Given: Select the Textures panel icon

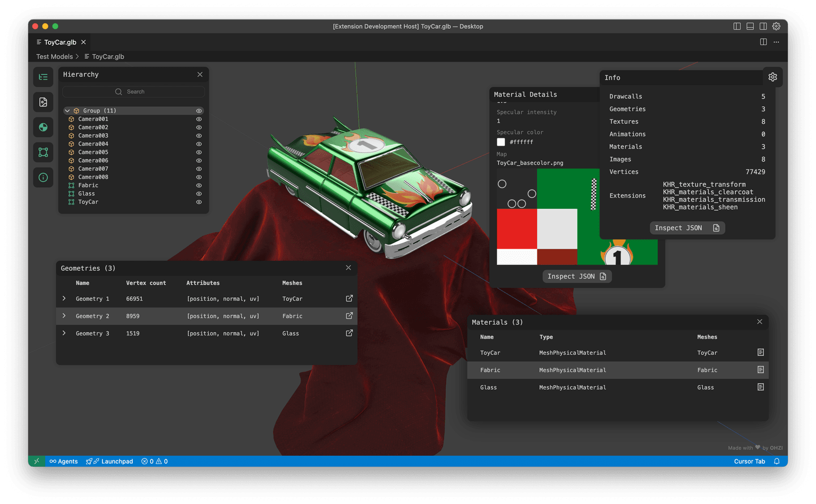Looking at the screenshot, I should [x=43, y=102].
